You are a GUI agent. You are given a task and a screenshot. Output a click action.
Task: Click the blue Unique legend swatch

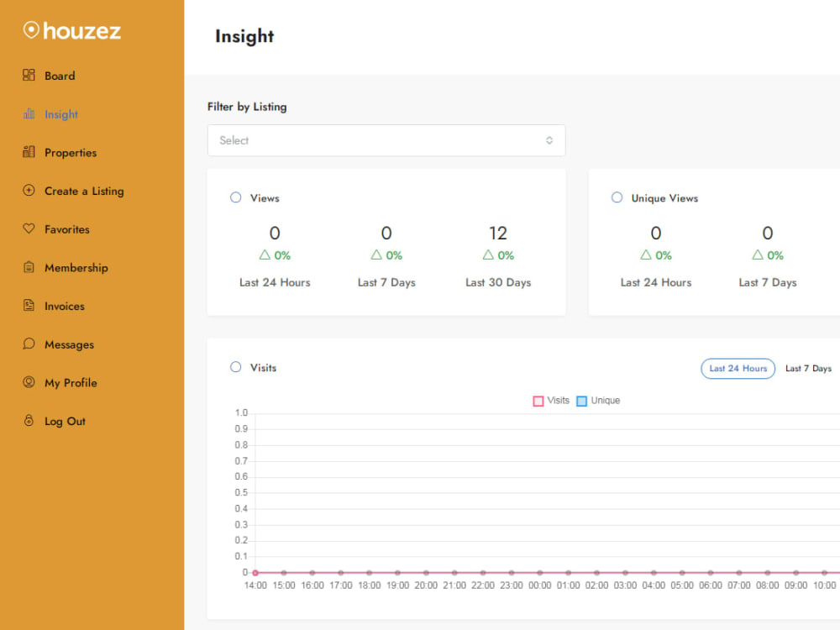582,402
